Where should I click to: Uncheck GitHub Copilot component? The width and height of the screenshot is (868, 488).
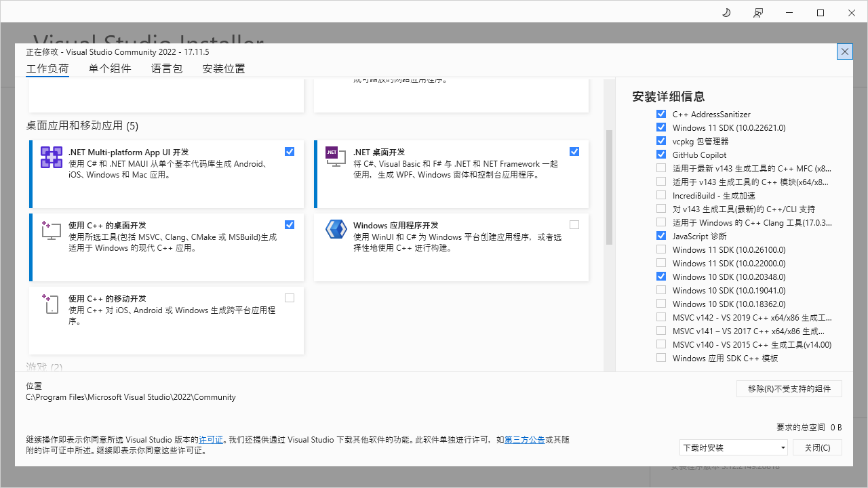661,155
